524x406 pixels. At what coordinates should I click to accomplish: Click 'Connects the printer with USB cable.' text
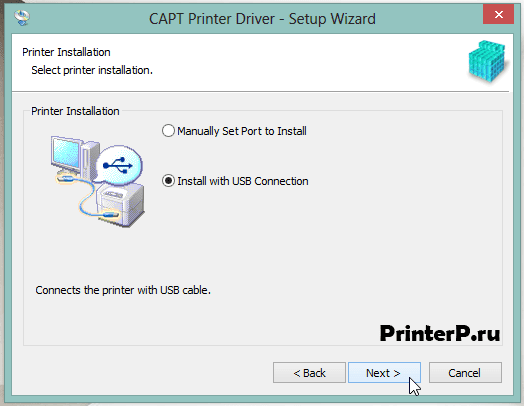pos(123,290)
